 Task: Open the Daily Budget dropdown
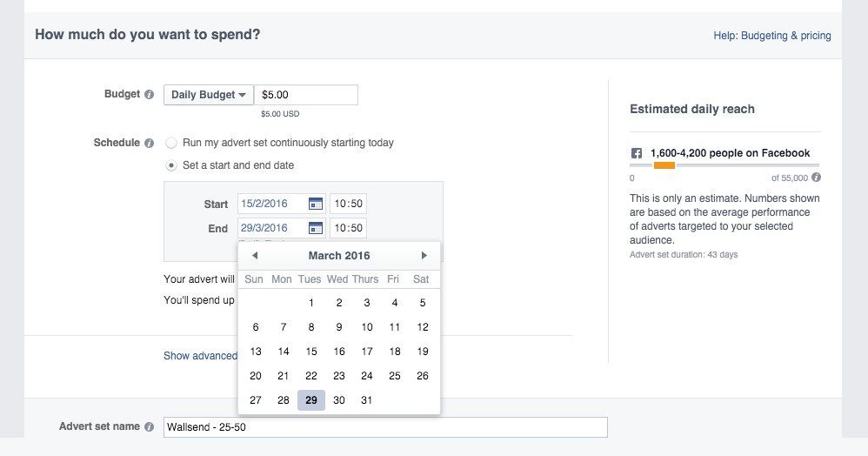208,95
